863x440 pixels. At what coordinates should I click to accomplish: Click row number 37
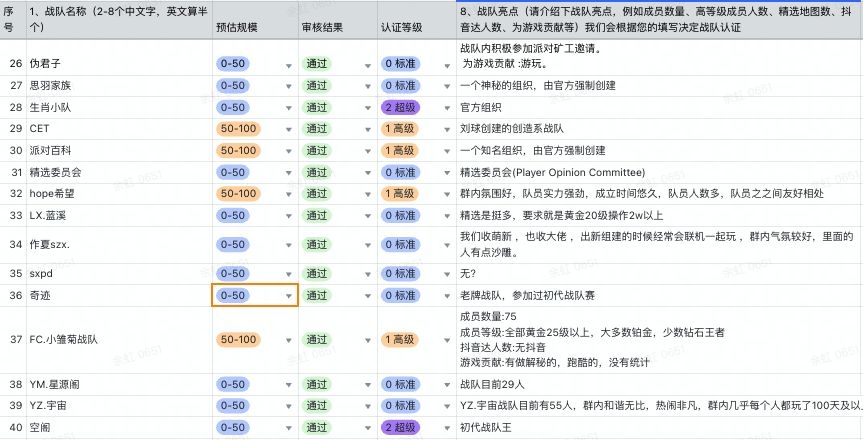tap(16, 340)
